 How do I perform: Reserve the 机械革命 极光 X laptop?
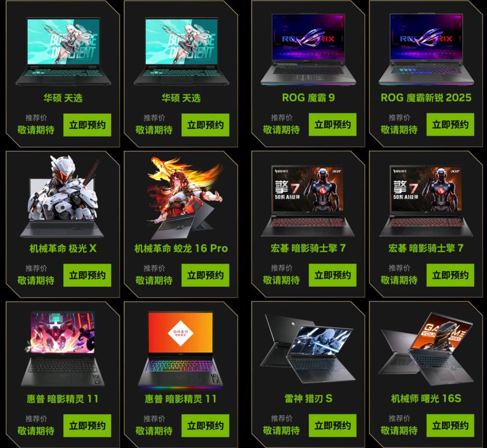pyautogui.click(x=87, y=275)
